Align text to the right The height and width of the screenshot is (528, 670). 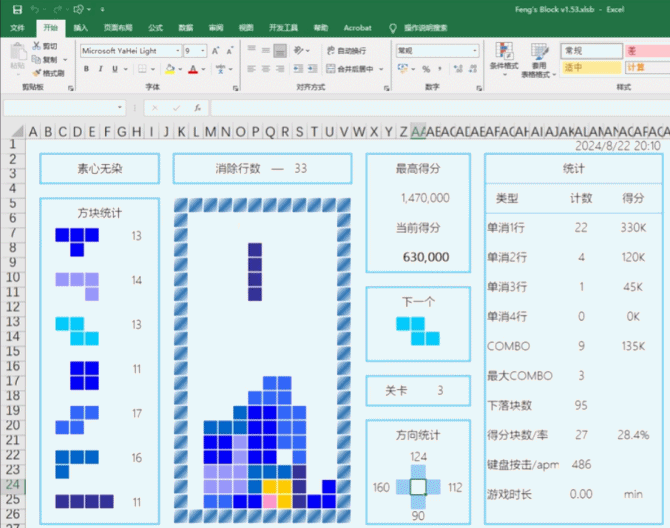(280, 69)
